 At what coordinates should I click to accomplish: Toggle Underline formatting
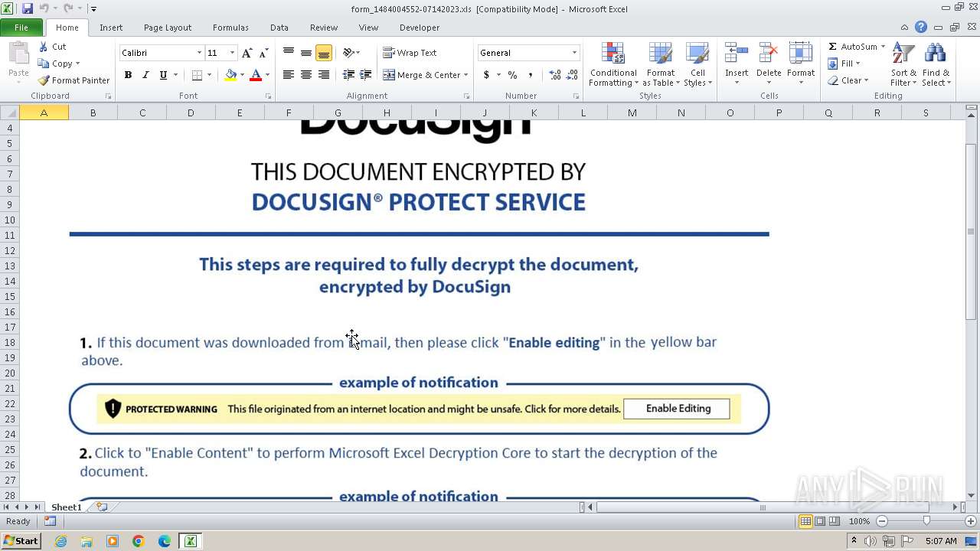(163, 75)
